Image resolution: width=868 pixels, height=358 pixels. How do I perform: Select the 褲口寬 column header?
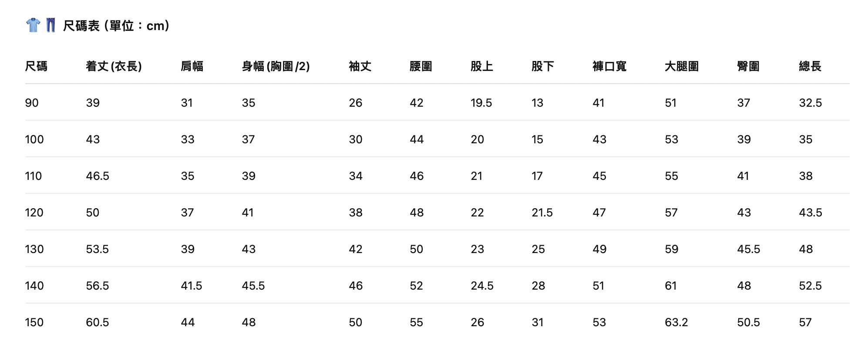[609, 66]
